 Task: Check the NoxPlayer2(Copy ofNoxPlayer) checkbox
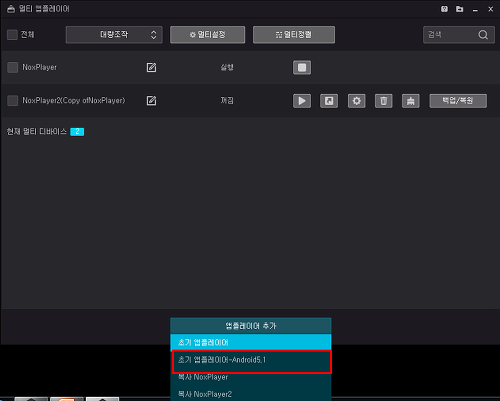(x=12, y=100)
